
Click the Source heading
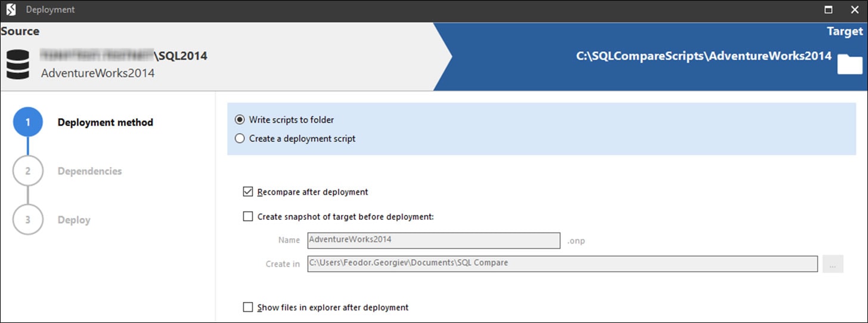click(x=20, y=31)
